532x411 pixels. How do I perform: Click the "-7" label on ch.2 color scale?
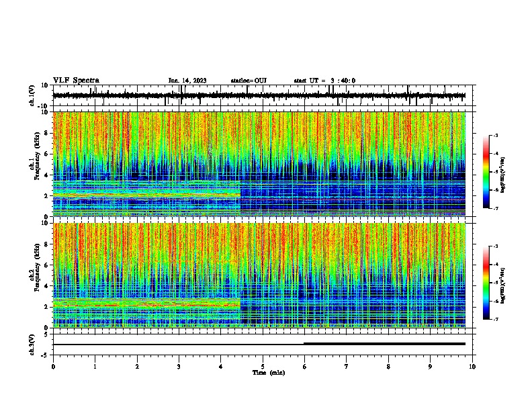click(495, 319)
